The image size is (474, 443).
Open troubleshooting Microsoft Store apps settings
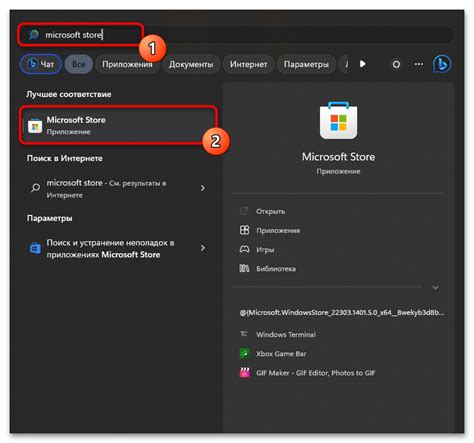[118, 248]
